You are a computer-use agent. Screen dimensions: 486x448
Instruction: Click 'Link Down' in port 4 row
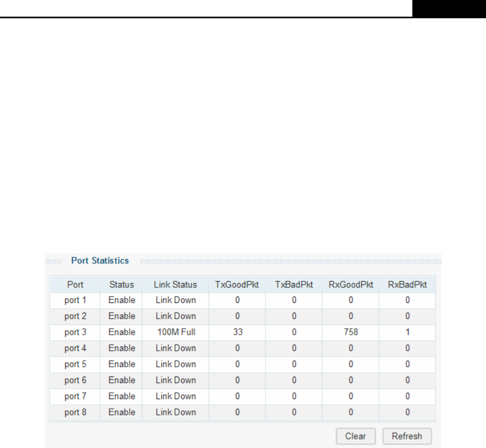(x=176, y=348)
